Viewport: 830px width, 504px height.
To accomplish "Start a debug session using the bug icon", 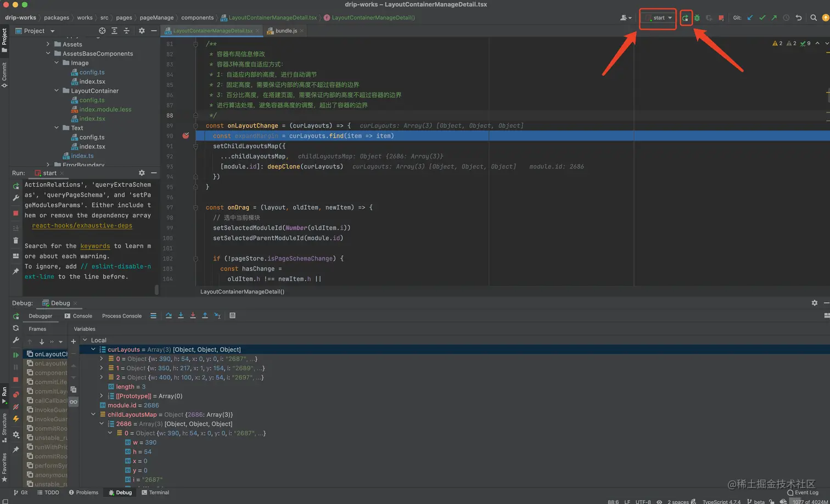I will (x=697, y=18).
